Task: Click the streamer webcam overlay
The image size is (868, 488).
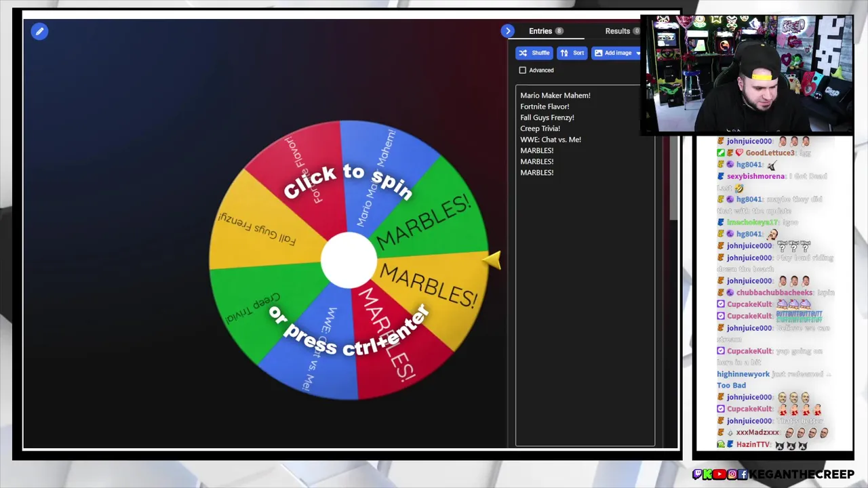Action: [747, 73]
